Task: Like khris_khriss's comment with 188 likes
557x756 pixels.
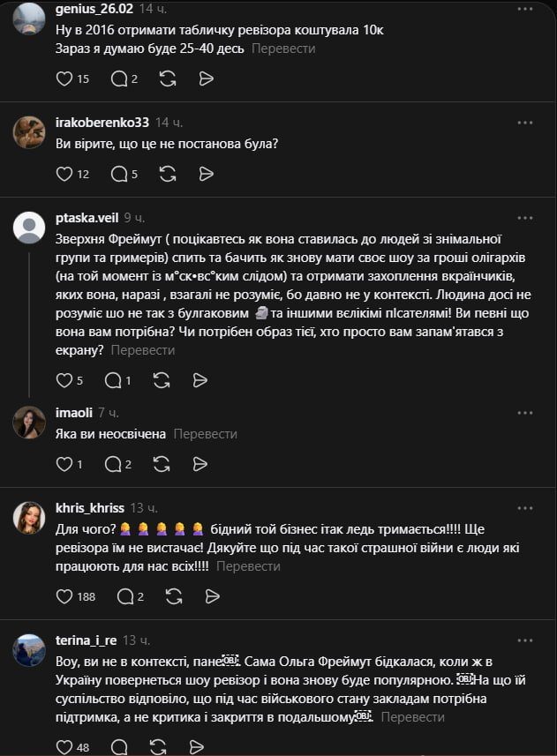Action: point(64,596)
